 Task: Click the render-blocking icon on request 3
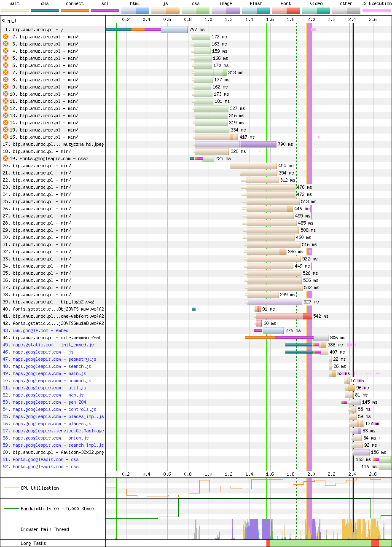[6, 44]
